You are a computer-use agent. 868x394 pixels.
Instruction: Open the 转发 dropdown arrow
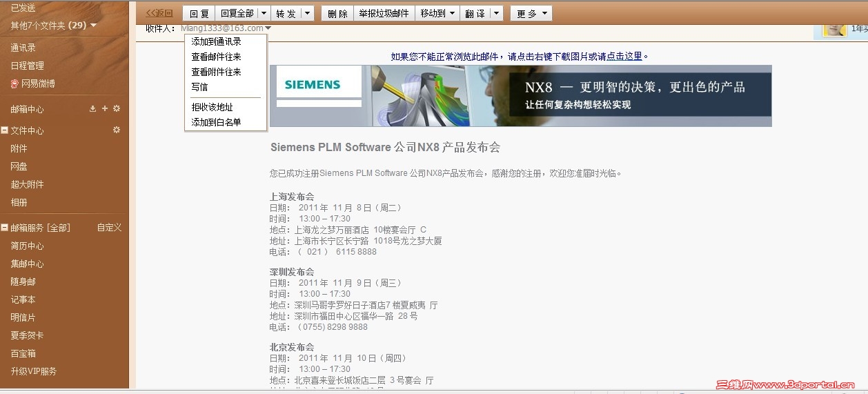tap(307, 13)
